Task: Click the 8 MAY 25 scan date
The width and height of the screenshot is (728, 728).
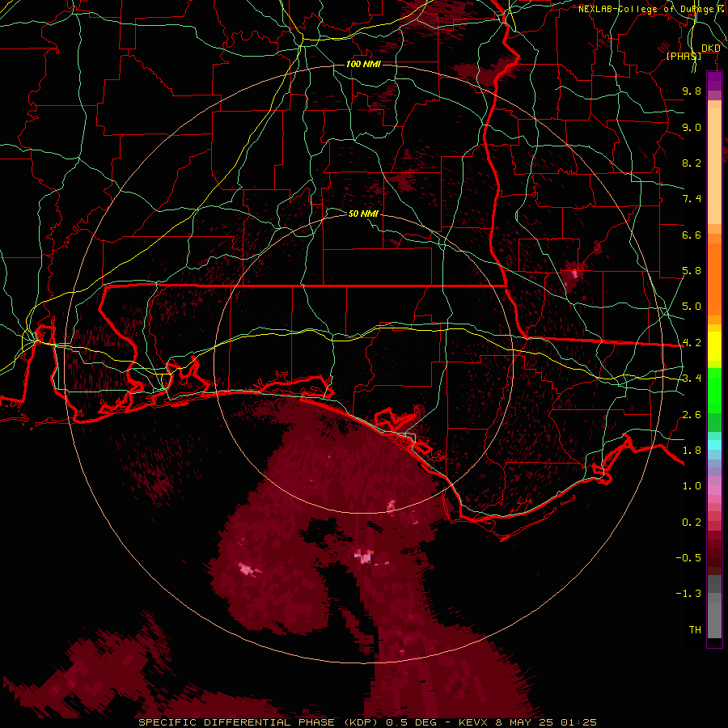Action: pyautogui.click(x=523, y=722)
